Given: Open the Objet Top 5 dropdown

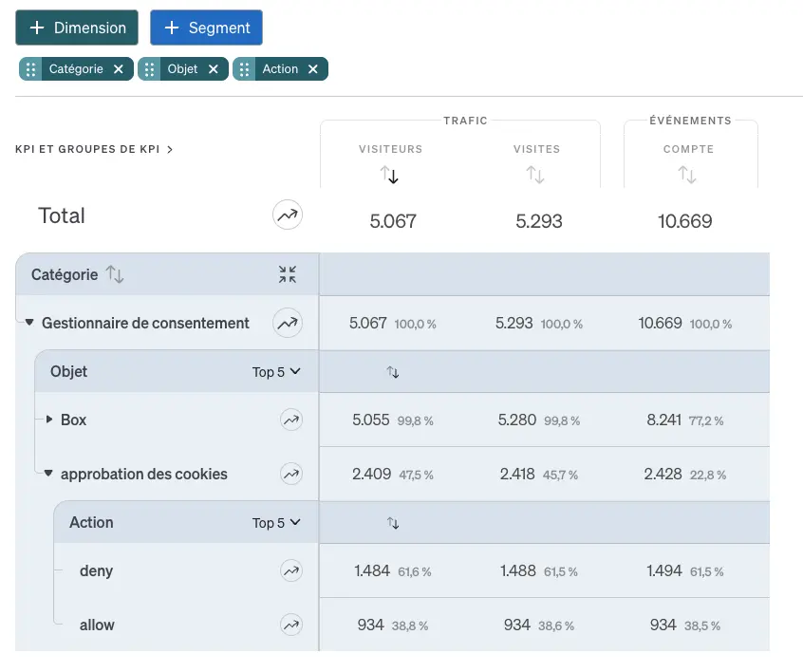Looking at the screenshot, I should tap(276, 372).
